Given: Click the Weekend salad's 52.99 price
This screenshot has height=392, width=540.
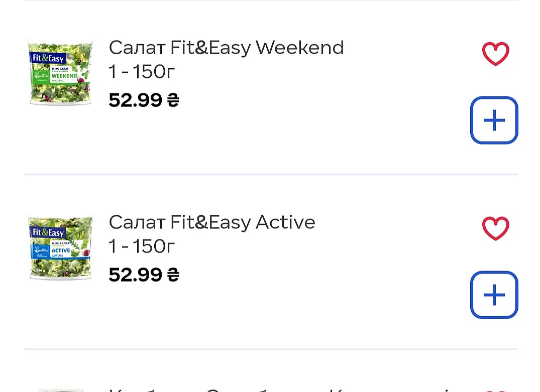Looking at the screenshot, I should 143,100.
